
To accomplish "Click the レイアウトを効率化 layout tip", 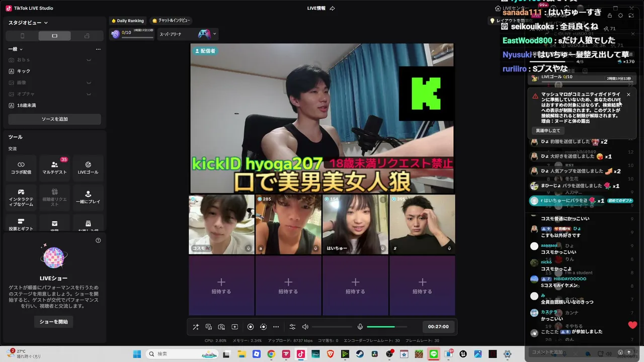I will point(510,21).
